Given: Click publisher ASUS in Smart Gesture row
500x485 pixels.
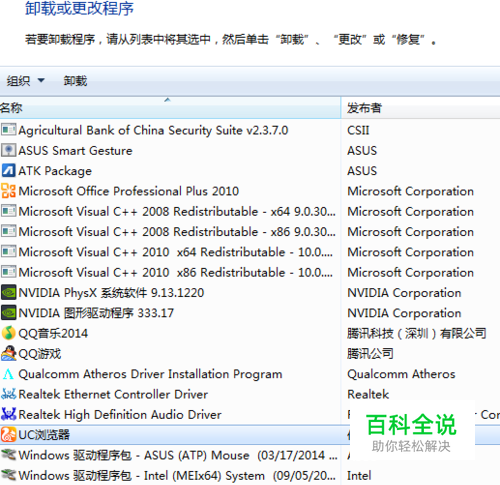Looking at the screenshot, I should (362, 150).
